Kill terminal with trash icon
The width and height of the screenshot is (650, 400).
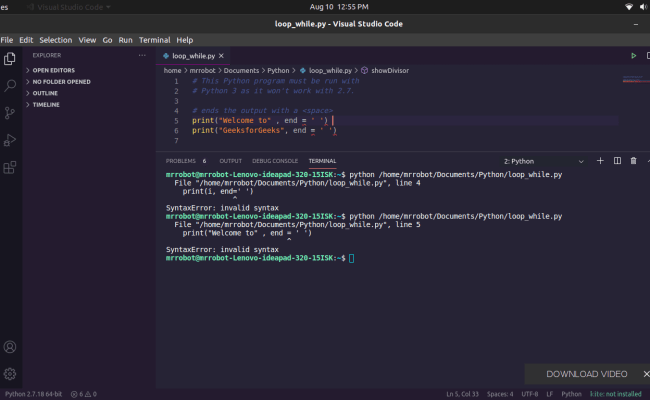(633, 161)
